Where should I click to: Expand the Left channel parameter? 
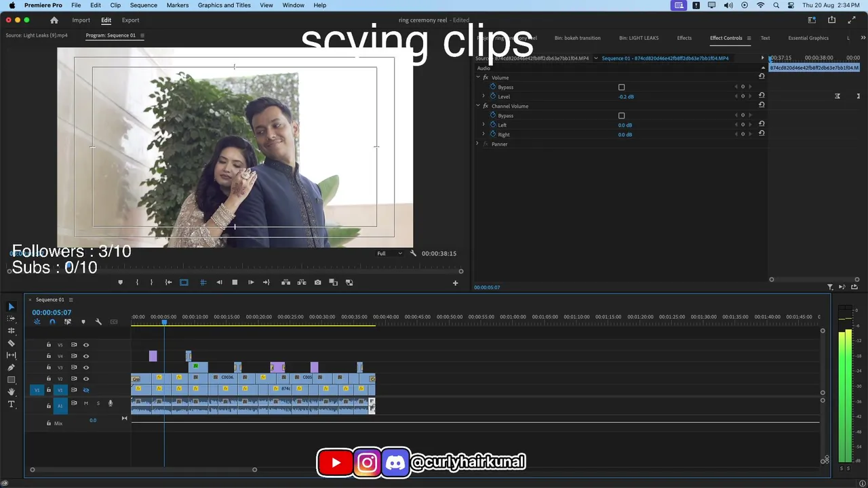click(x=484, y=125)
